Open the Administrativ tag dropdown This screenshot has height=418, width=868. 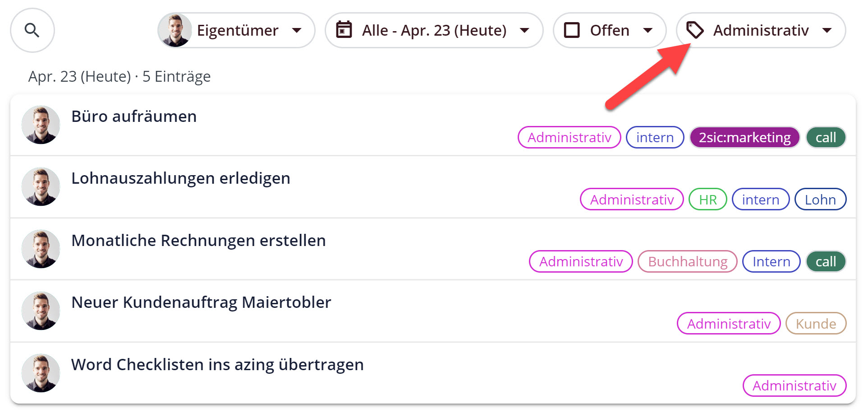[828, 30]
